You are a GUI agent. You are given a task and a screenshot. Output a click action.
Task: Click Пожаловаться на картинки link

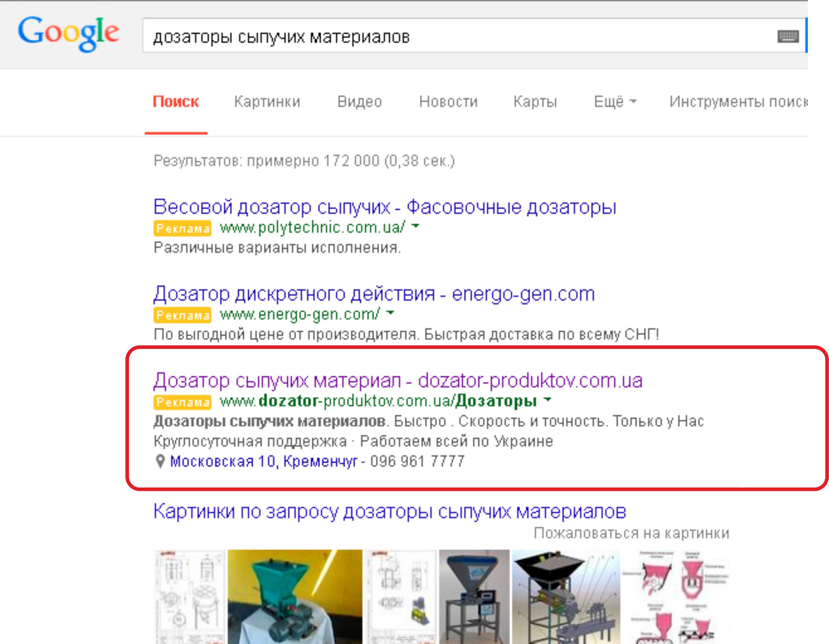point(631,533)
